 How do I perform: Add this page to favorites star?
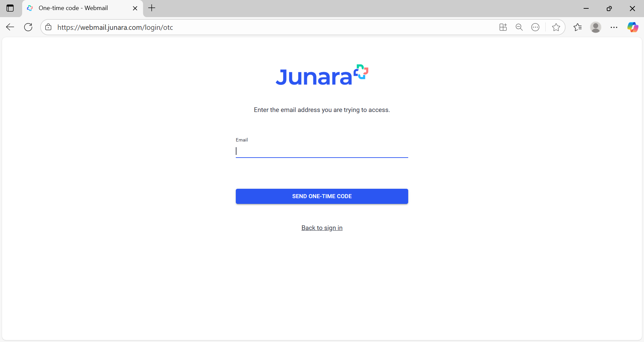point(556,27)
